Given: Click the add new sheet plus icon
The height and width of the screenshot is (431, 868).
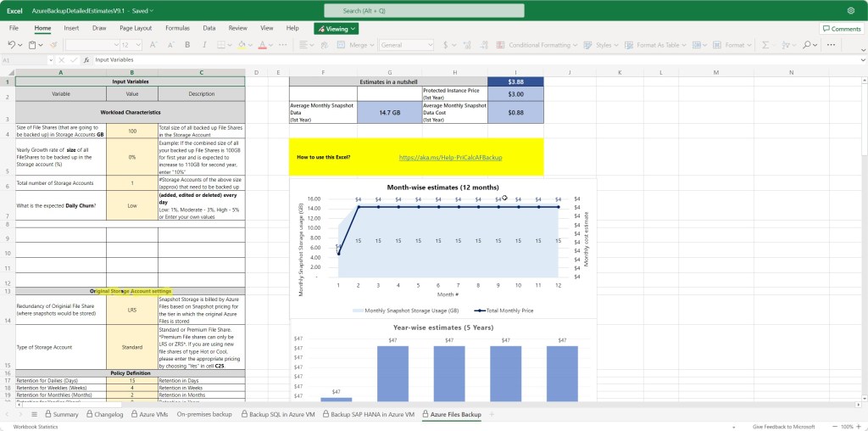Looking at the screenshot, I should pyautogui.click(x=491, y=414).
